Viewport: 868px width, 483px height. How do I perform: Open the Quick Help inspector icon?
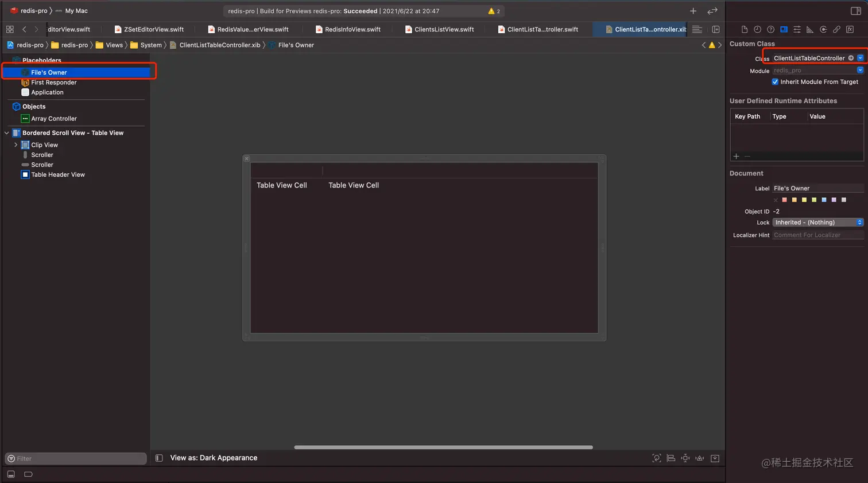coord(770,29)
